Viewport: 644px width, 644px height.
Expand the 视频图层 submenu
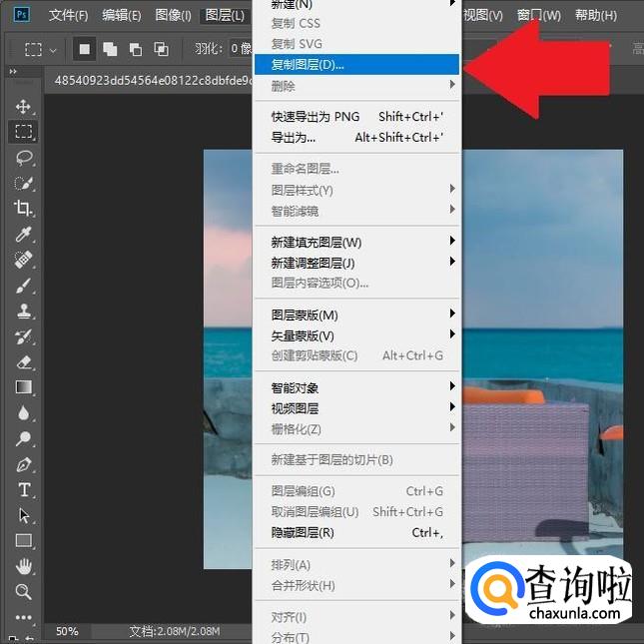(356, 408)
